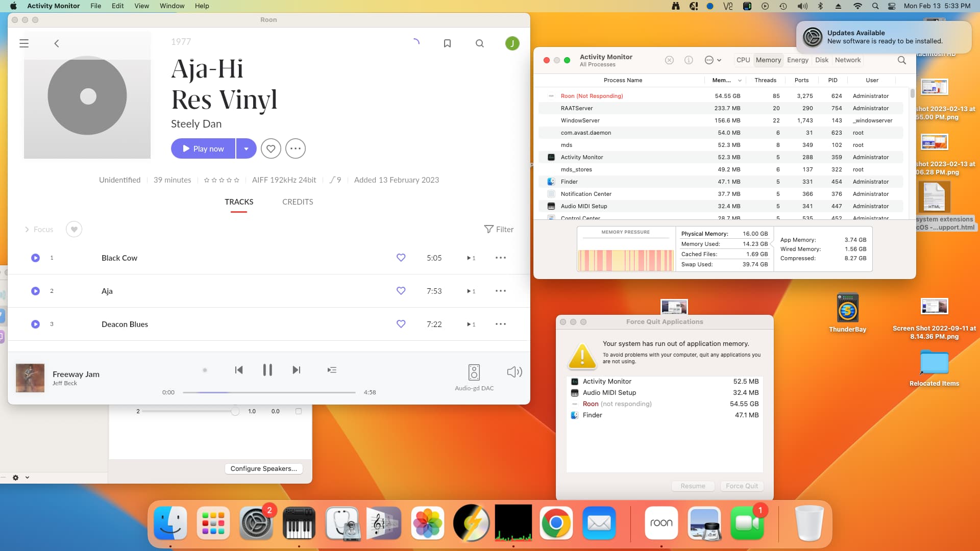
Task: Sort by Memory column header
Action: (x=726, y=80)
